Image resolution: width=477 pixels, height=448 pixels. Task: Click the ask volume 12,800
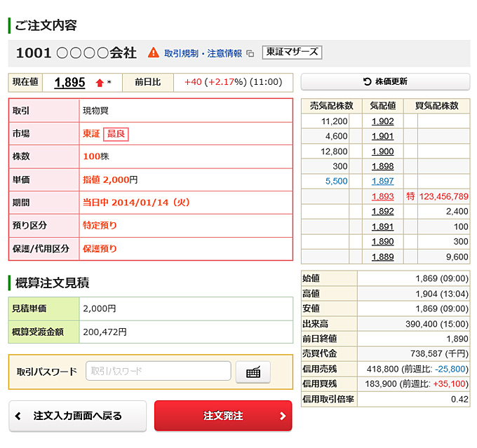[334, 151]
